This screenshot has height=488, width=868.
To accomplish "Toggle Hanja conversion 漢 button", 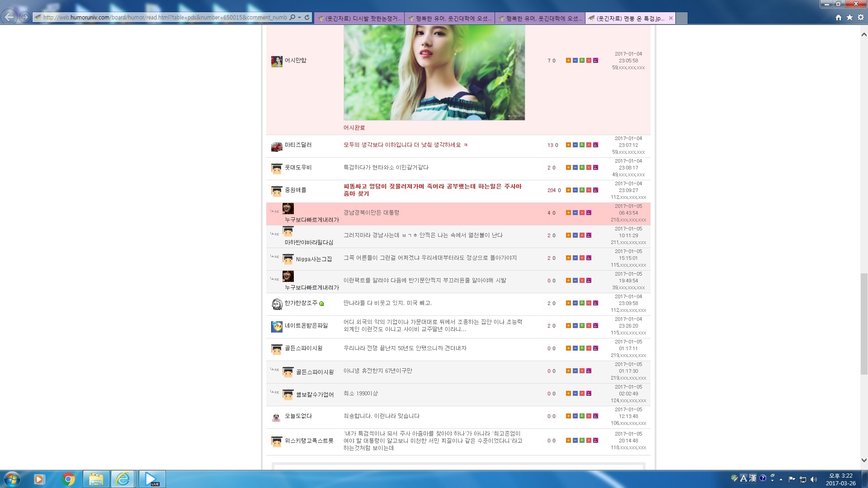I will pyautogui.click(x=753, y=478).
